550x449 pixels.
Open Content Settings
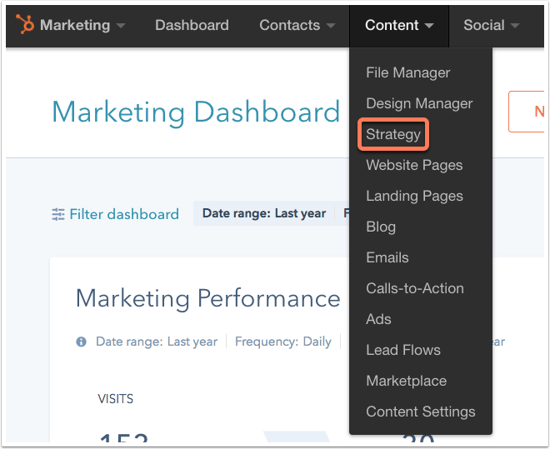pos(421,412)
